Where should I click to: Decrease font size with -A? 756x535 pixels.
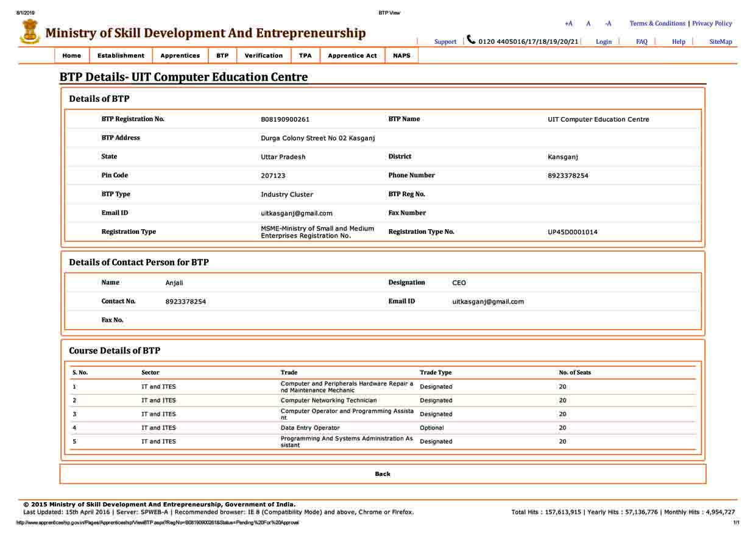[x=608, y=24]
